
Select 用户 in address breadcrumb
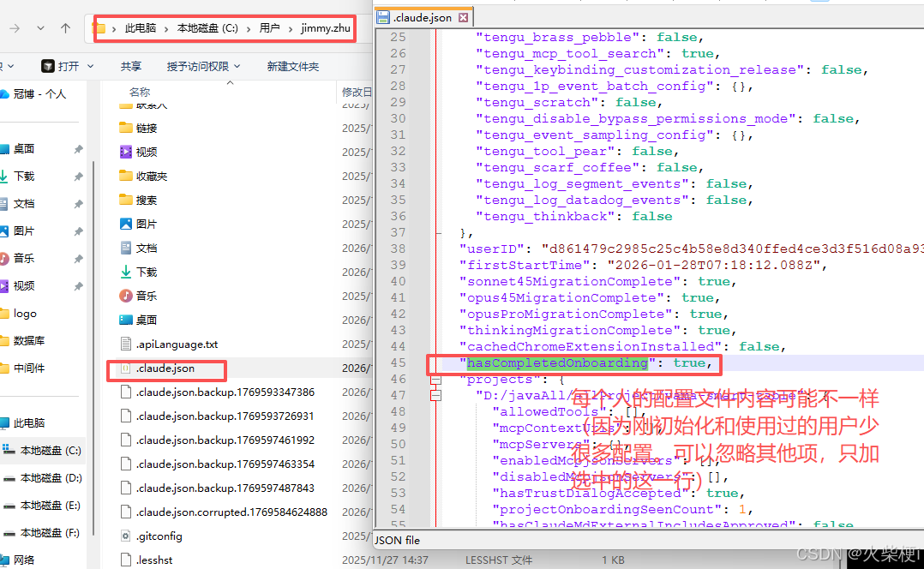coord(269,28)
